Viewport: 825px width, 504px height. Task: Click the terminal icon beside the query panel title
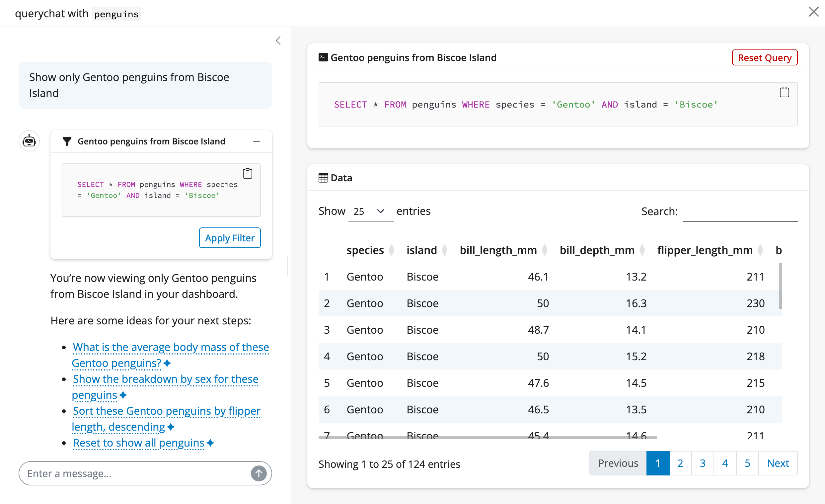pyautogui.click(x=323, y=57)
